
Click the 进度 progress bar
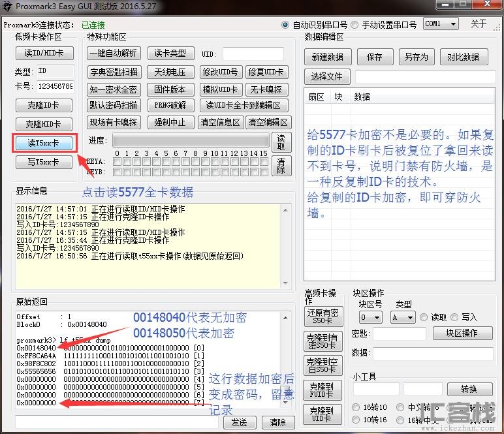tap(191, 141)
